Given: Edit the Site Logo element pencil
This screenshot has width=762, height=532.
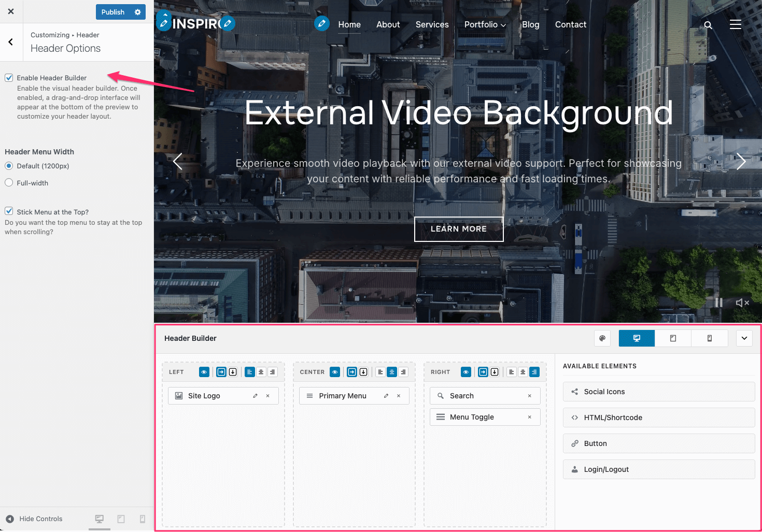Looking at the screenshot, I should (x=255, y=396).
